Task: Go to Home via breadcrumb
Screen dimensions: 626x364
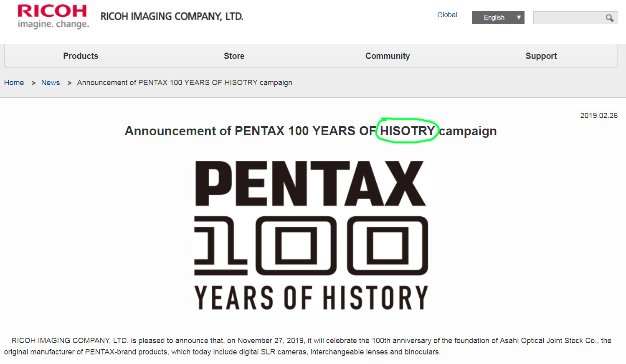Action: click(x=14, y=83)
